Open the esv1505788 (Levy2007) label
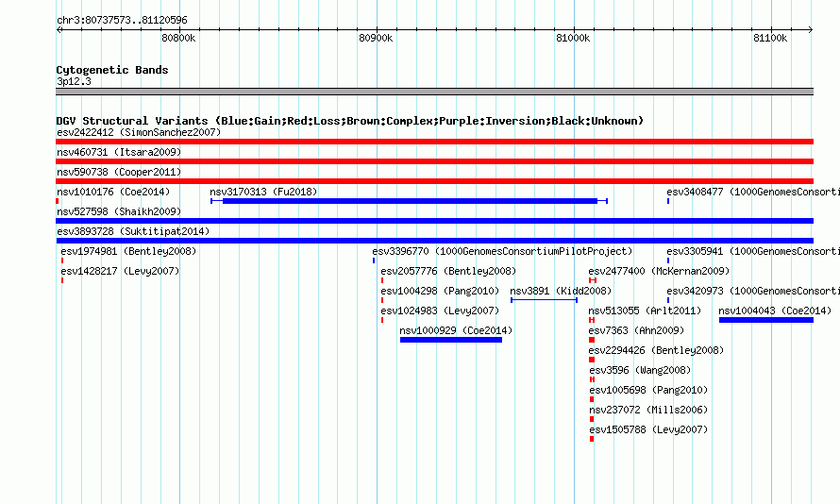840x504 pixels. pyautogui.click(x=648, y=429)
